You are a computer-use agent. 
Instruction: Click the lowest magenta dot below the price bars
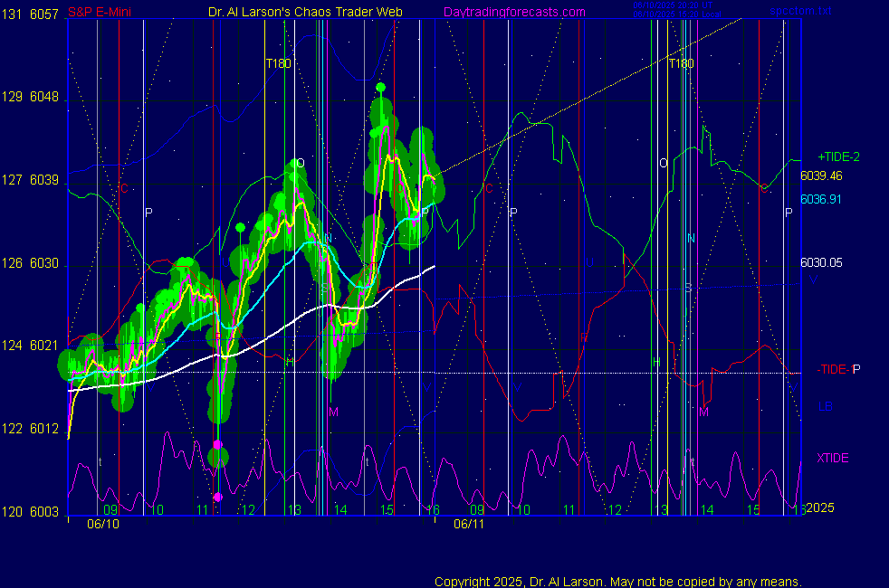coord(217,497)
